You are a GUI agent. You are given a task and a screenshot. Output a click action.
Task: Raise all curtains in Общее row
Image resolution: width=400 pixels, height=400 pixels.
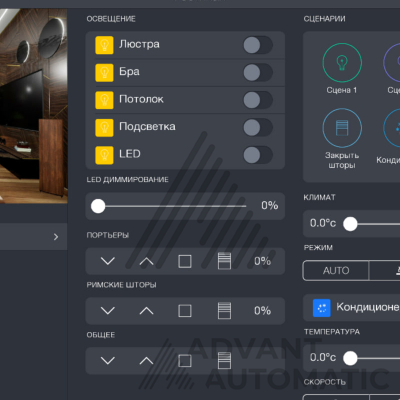click(x=146, y=360)
